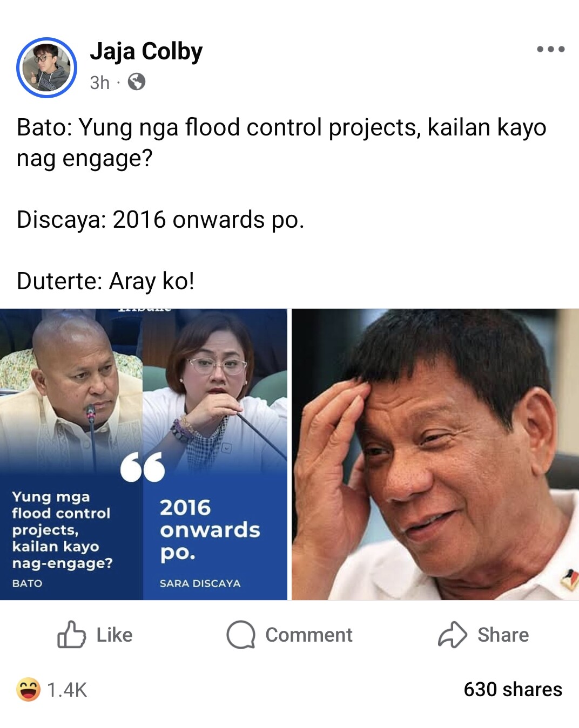Click the laughing reaction emoji
579x728 pixels.
tap(28, 689)
